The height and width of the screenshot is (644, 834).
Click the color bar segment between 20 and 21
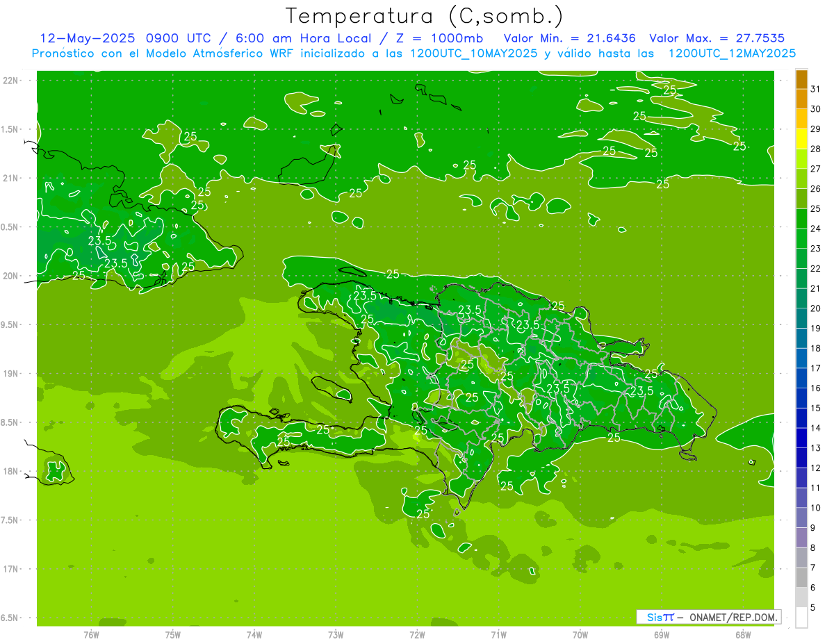pyautogui.click(x=801, y=299)
